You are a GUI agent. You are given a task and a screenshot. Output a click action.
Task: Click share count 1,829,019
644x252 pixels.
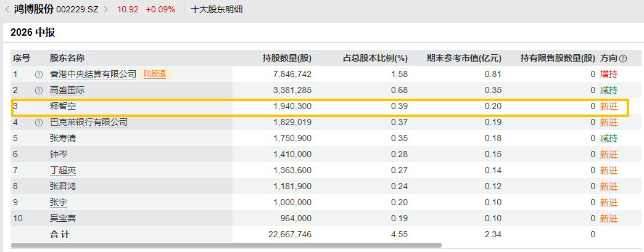point(292,123)
